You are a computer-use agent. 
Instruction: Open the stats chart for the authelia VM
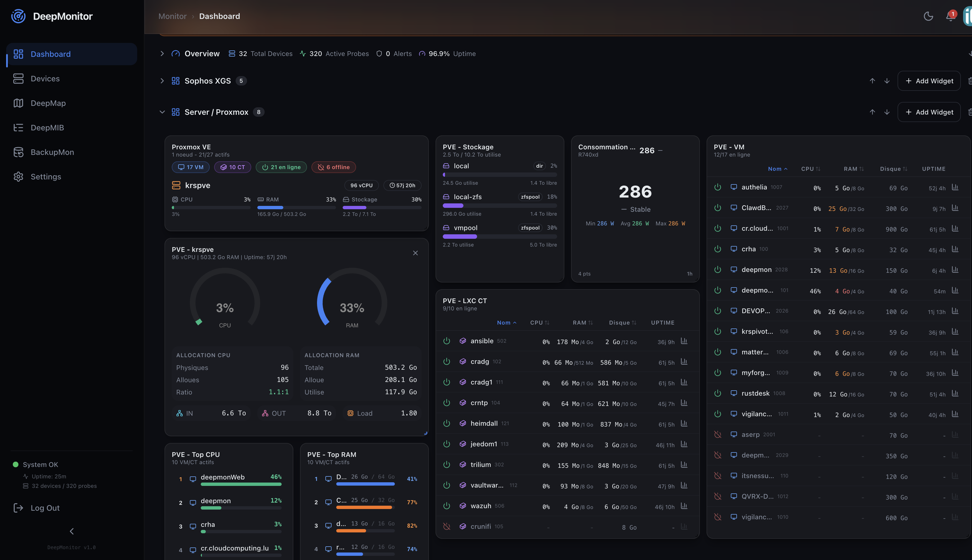[956, 188]
